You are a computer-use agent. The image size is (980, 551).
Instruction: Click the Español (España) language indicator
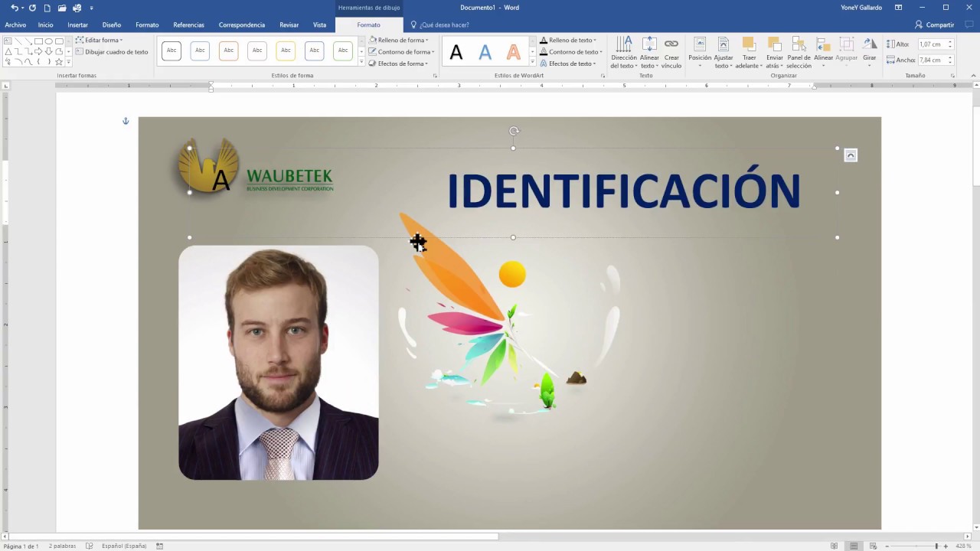coord(124,546)
